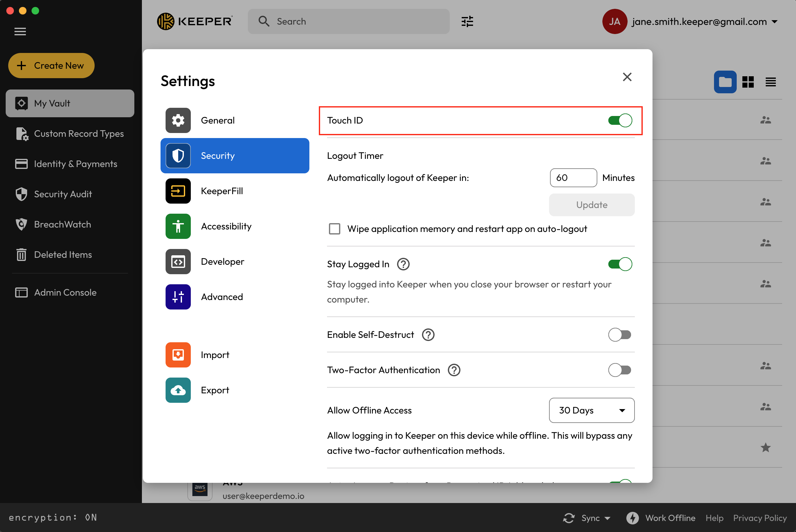Viewport: 796px width, 532px height.
Task: Expand the Sync dropdown arrow
Action: [608, 518]
